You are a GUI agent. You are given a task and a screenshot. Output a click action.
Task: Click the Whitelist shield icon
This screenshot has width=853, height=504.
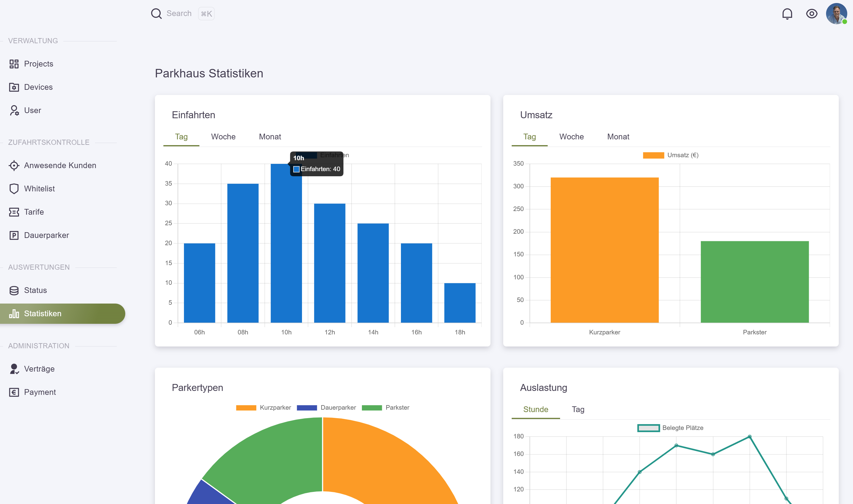(x=14, y=189)
